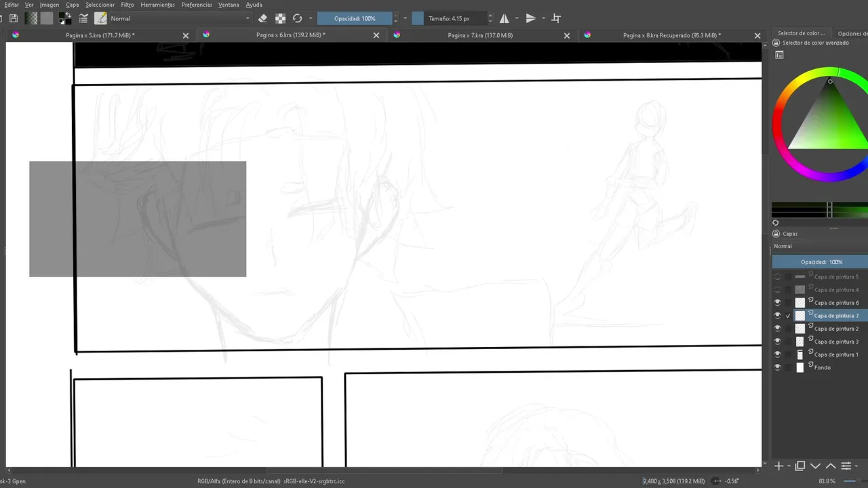
Task: Hide layer Capa de pintura 2
Action: tap(778, 328)
